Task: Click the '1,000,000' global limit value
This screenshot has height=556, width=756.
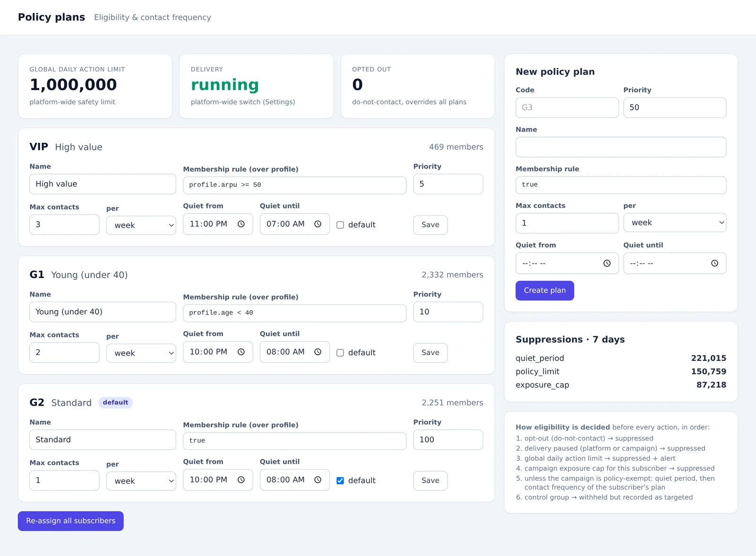Action: click(73, 85)
